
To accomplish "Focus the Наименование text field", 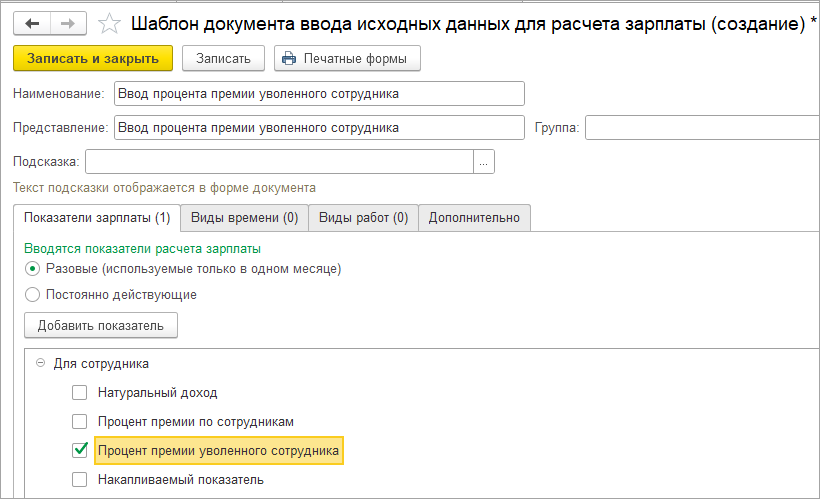I will 319,94.
